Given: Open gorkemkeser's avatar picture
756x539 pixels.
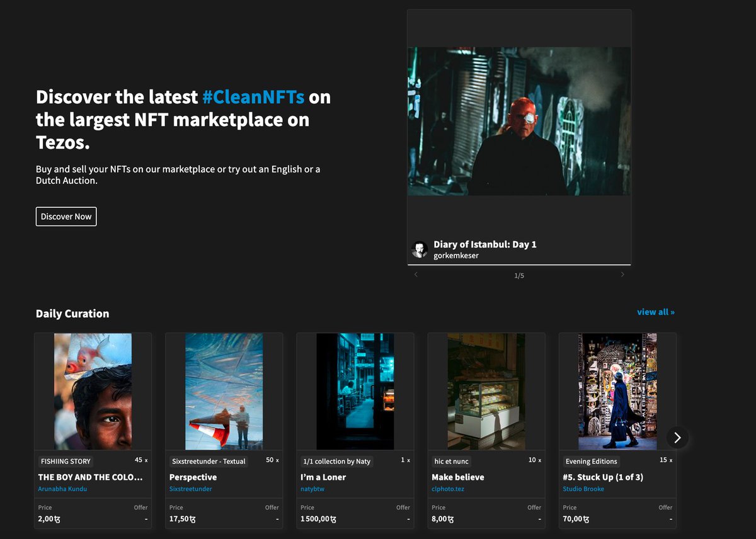Looking at the screenshot, I should click(420, 249).
